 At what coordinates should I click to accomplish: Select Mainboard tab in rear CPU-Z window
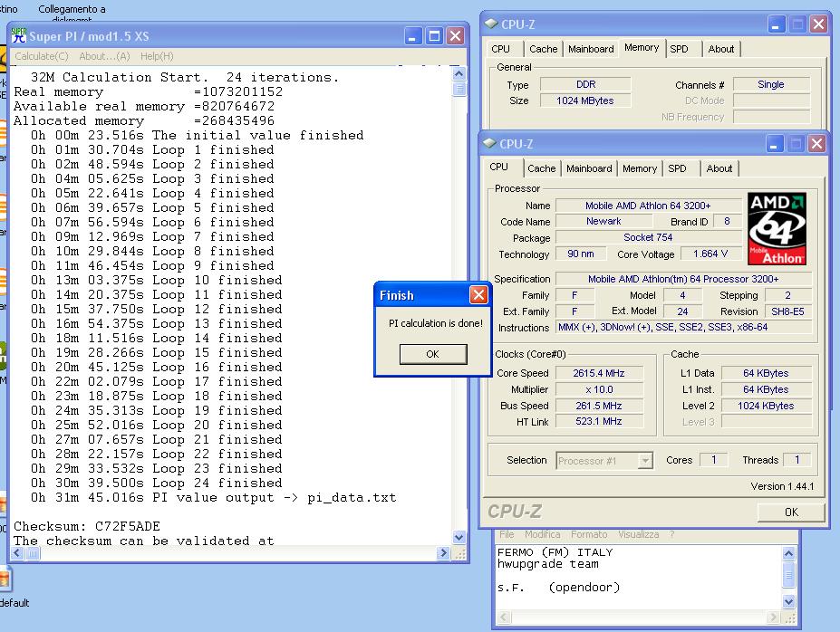591,49
